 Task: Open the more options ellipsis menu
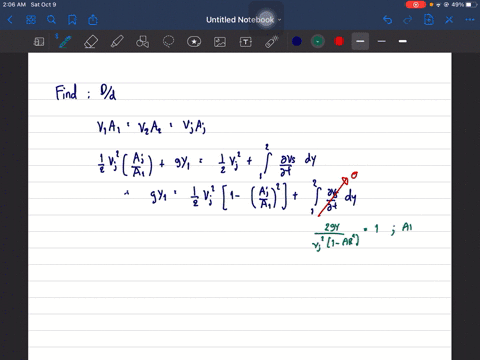[x=470, y=20]
